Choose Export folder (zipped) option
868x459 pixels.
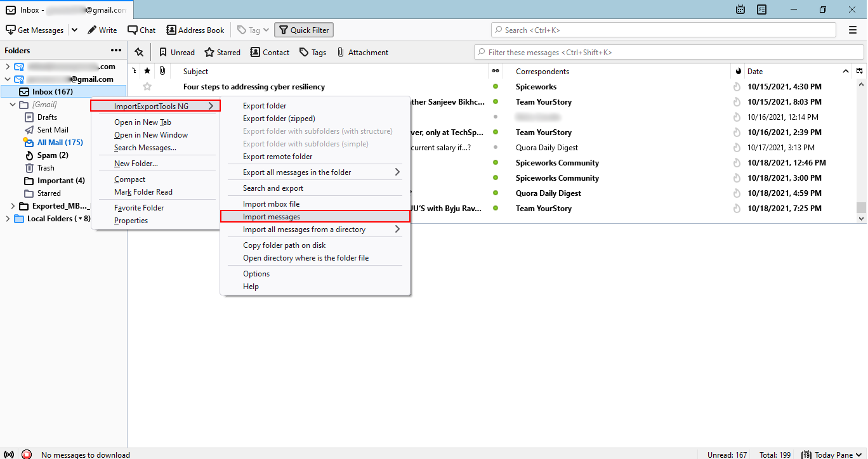click(279, 119)
